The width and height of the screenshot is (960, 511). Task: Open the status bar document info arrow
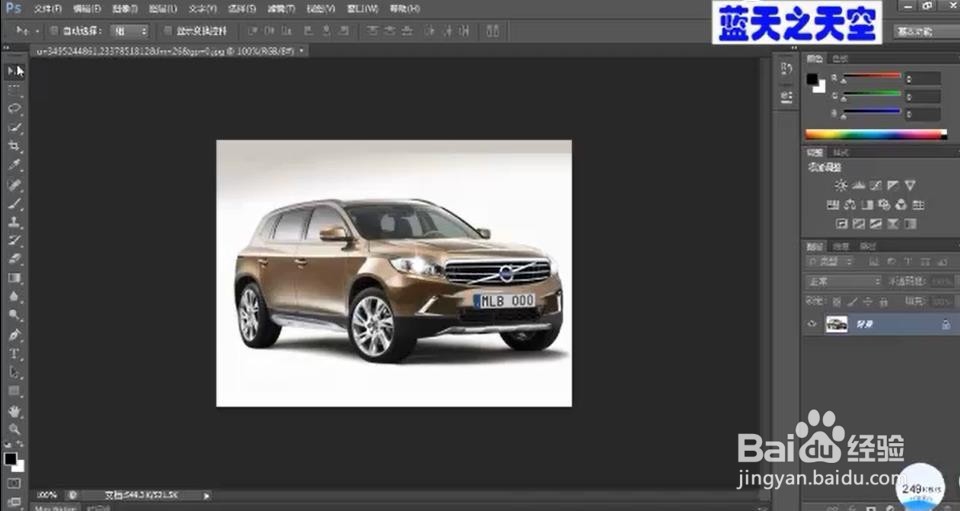click(206, 496)
